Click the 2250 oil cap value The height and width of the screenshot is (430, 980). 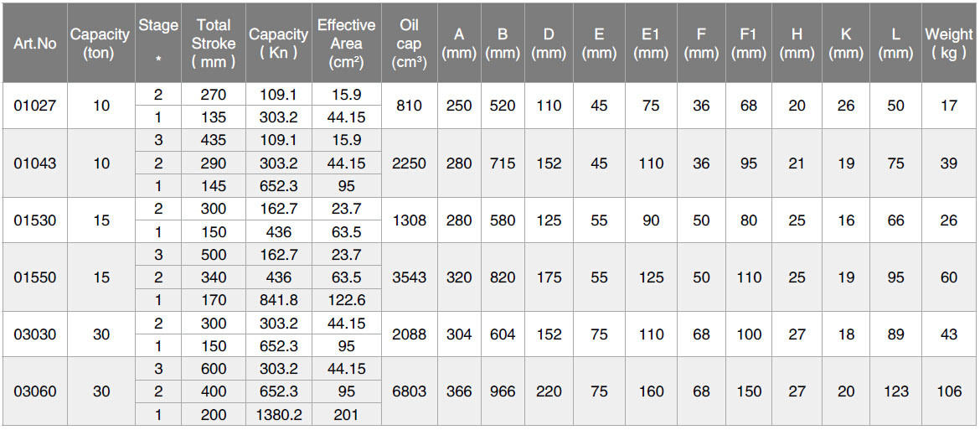[x=409, y=163]
